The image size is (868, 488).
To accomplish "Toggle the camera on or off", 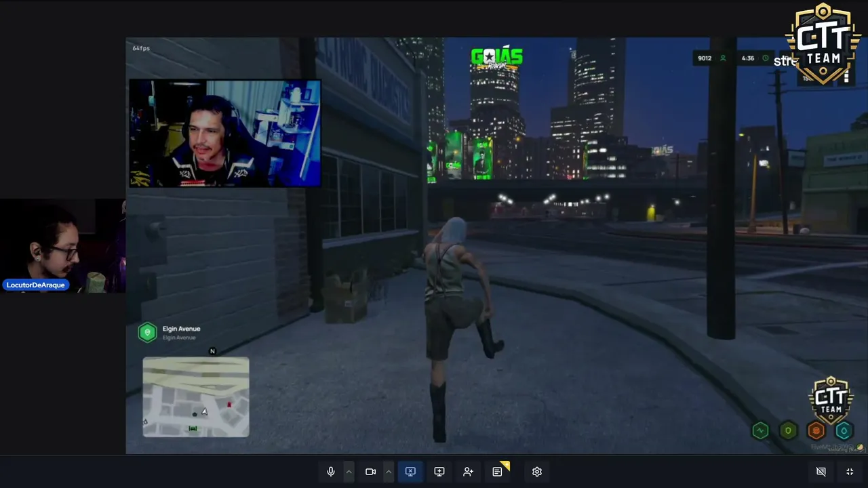I will tap(370, 472).
